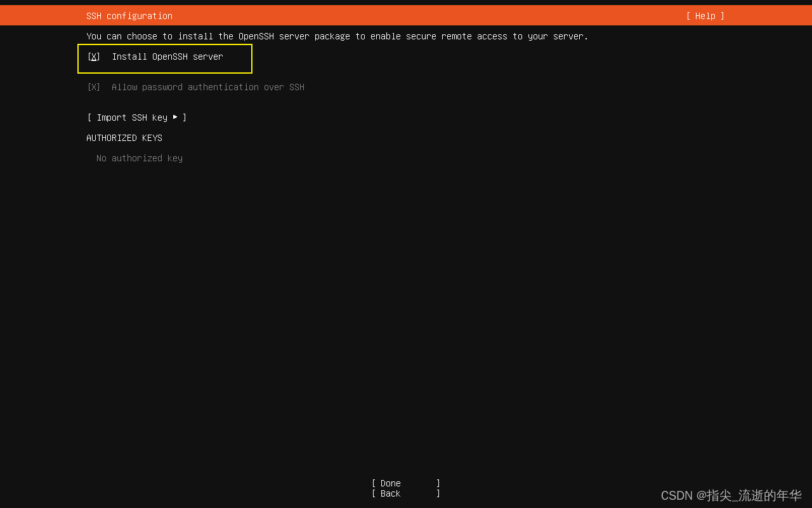Toggle the Install OpenSSH server checkbox
Viewport: 812px width, 508px height.
tap(94, 57)
